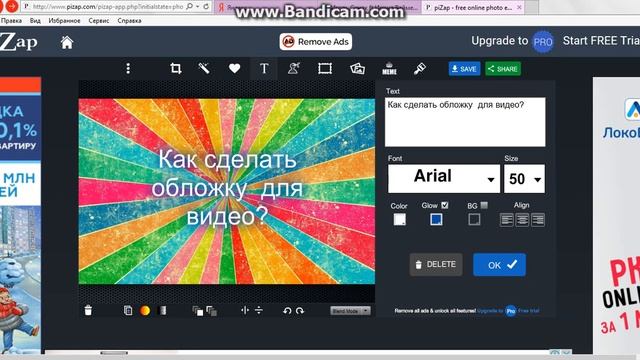The image size is (640, 360).
Task: Open the three-dot more options menu
Action: click(128, 69)
